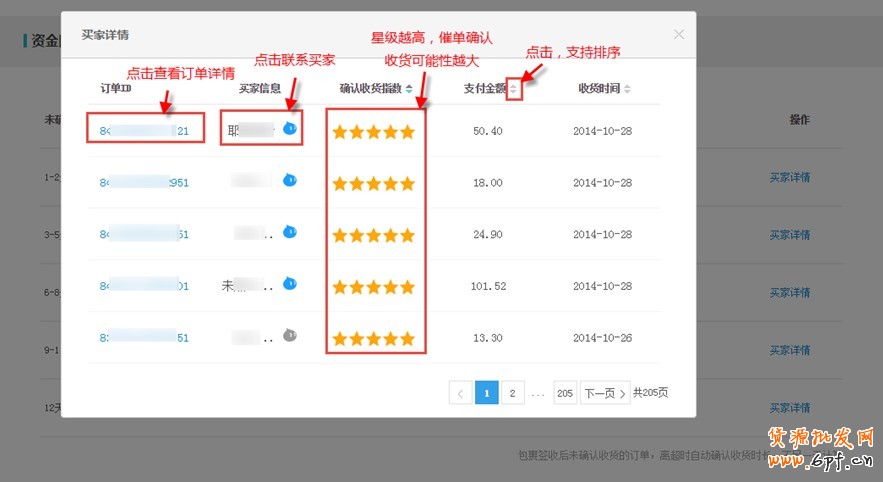Click the 18.00 payment amount
The width and height of the screenshot is (883, 482).
[488, 182]
